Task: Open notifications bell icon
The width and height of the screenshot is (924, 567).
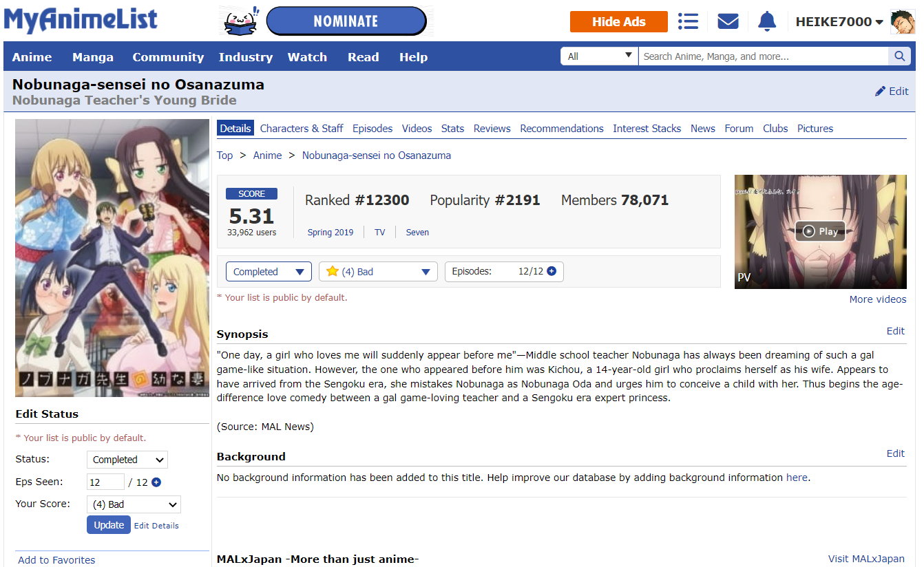Action: (x=767, y=21)
